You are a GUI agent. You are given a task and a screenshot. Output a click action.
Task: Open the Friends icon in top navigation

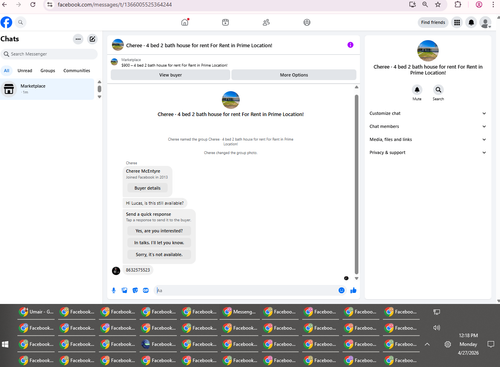266,22
